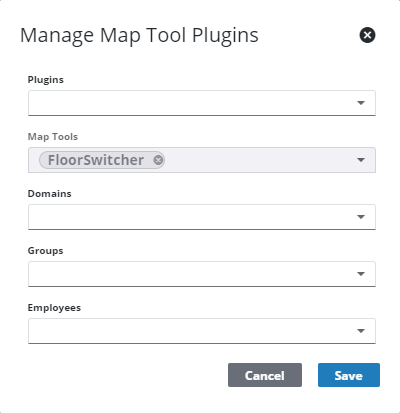Expand the Domains dropdown arrow

[x=361, y=217]
